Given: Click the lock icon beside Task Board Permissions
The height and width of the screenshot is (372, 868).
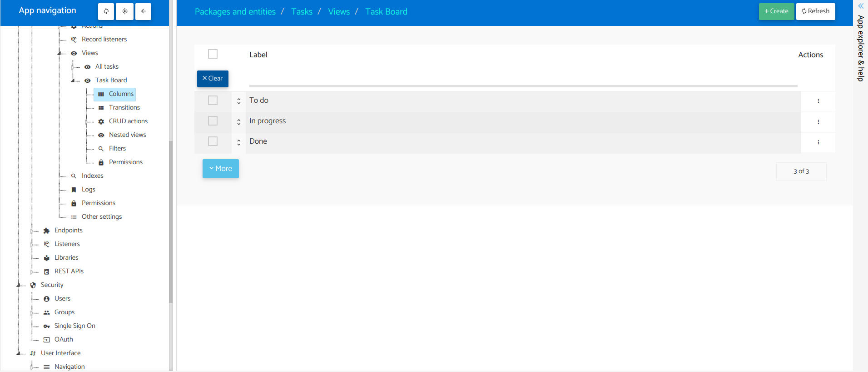Looking at the screenshot, I should click(x=101, y=162).
